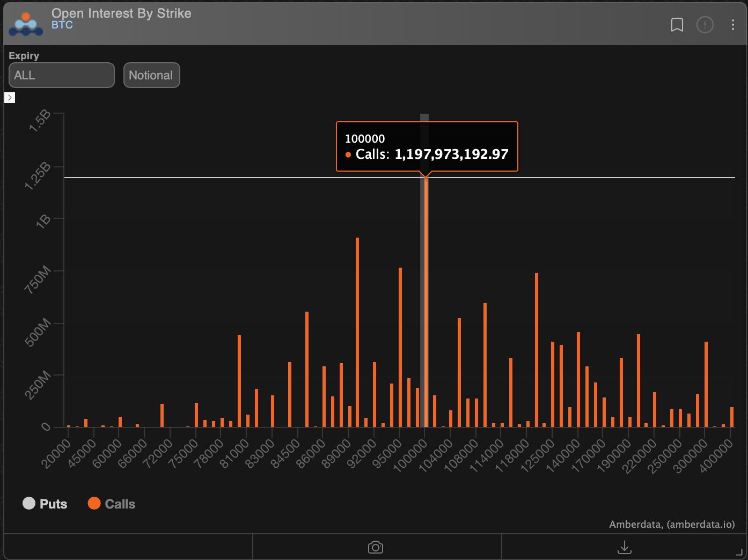748x560 pixels.
Task: Click the circular alert icon in the header
Action: [705, 25]
